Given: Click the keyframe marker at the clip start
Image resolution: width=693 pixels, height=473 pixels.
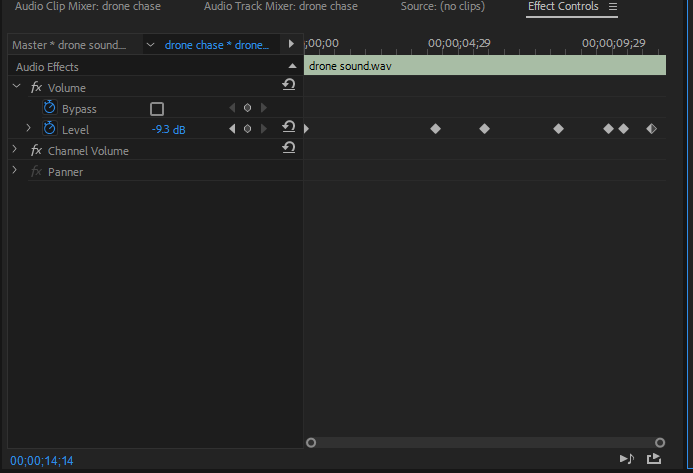Looking at the screenshot, I should click(306, 129).
